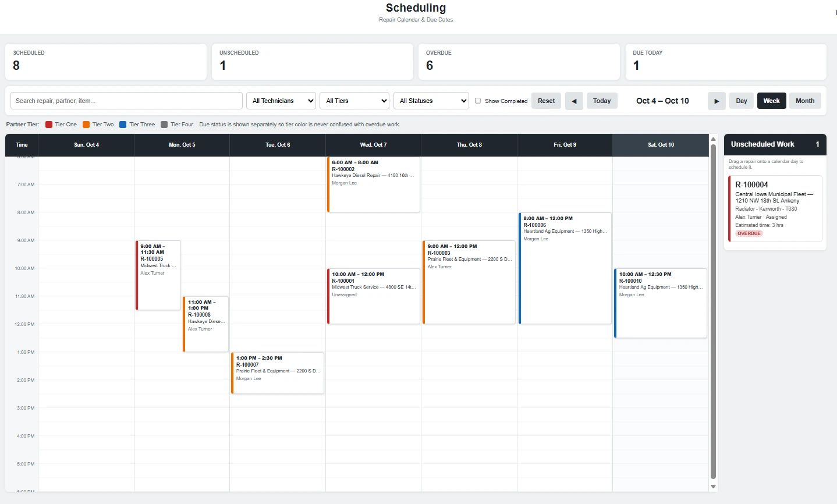This screenshot has width=837, height=504.
Task: Open repair R-100006 on Friday
Action: pyautogui.click(x=565, y=268)
